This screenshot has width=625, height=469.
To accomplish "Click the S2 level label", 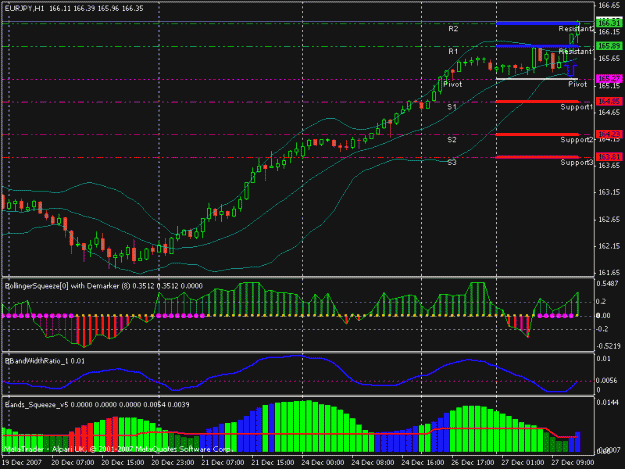I will pyautogui.click(x=452, y=139).
